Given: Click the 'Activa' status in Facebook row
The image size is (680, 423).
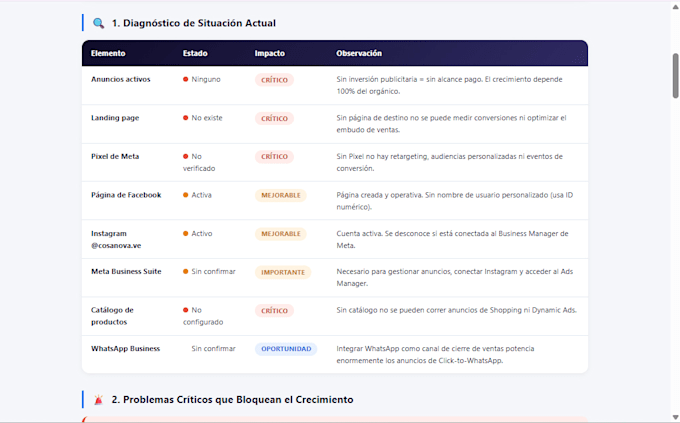Looking at the screenshot, I should 202,195.
